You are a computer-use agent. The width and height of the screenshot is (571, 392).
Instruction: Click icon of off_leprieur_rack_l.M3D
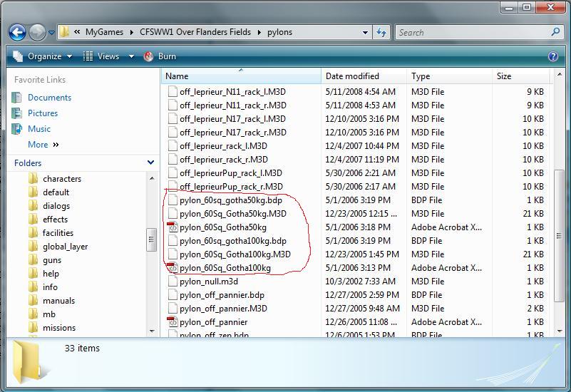pos(173,146)
